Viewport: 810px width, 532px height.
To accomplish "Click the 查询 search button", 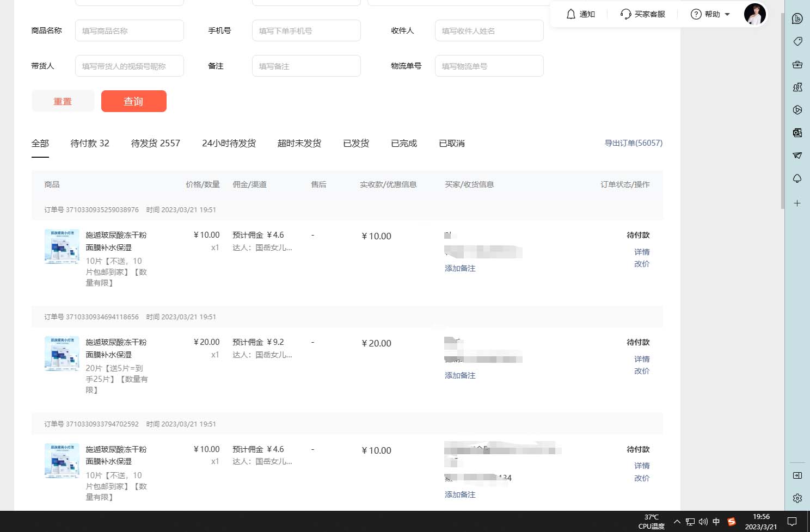I will (x=133, y=101).
